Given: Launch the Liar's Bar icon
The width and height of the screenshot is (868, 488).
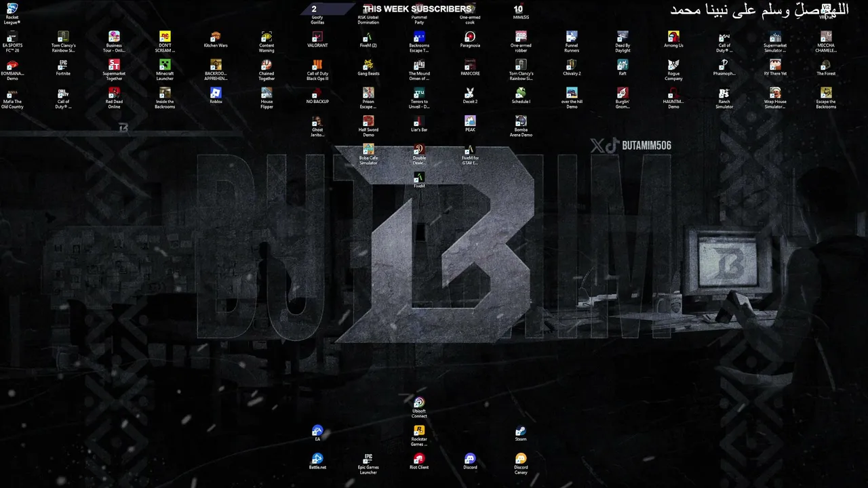Looking at the screenshot, I should click(x=419, y=124).
